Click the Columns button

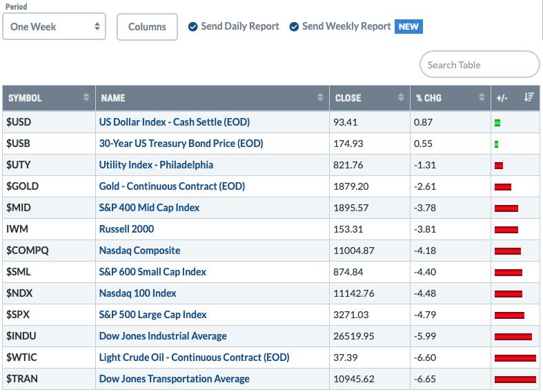pyautogui.click(x=147, y=27)
